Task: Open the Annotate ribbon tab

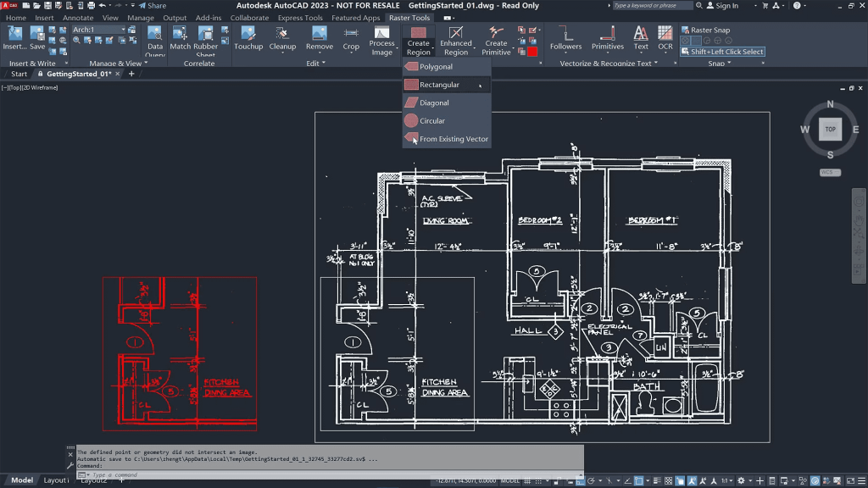Action: tap(78, 17)
